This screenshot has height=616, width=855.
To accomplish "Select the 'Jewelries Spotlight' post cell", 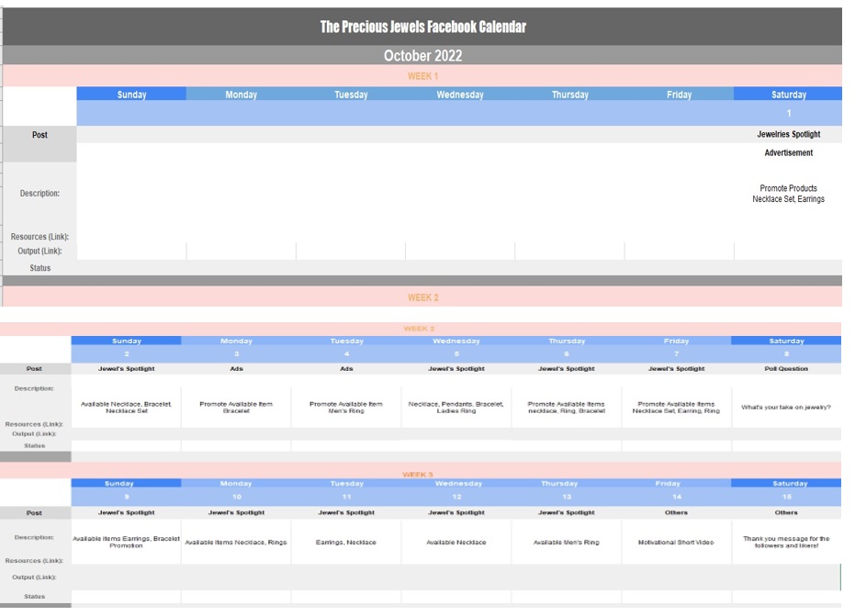I will (788, 134).
